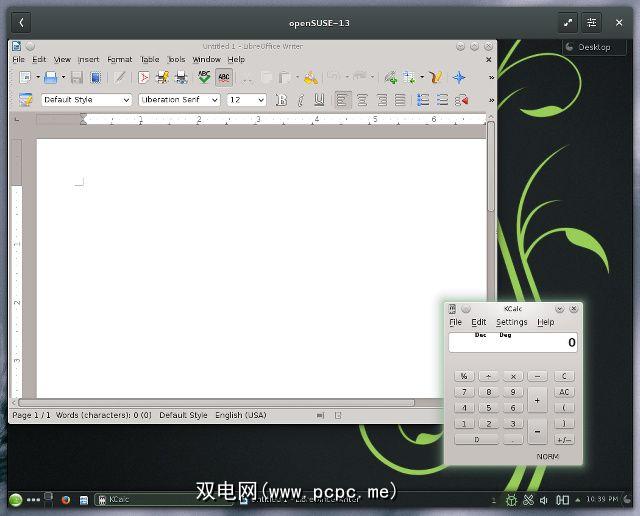Center text horizontally

click(362, 100)
